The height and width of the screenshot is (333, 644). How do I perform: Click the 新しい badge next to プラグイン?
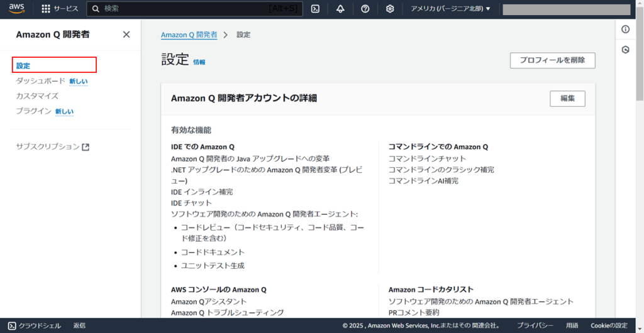coord(65,112)
